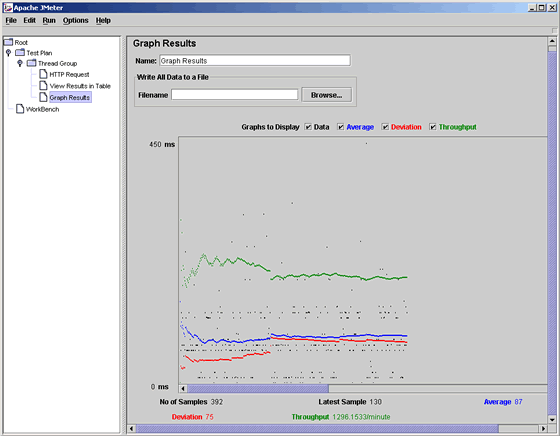
Task: Open the Options menu
Action: coord(75,20)
